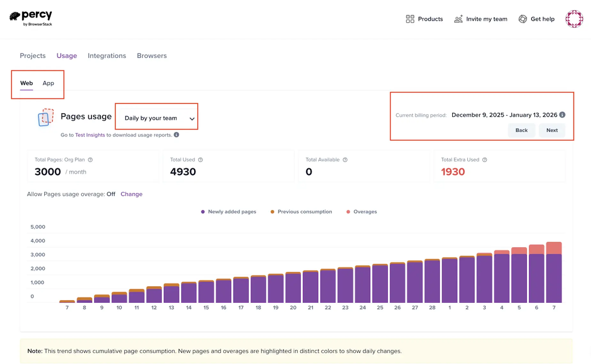Click help icon beside Total Available

345,160
